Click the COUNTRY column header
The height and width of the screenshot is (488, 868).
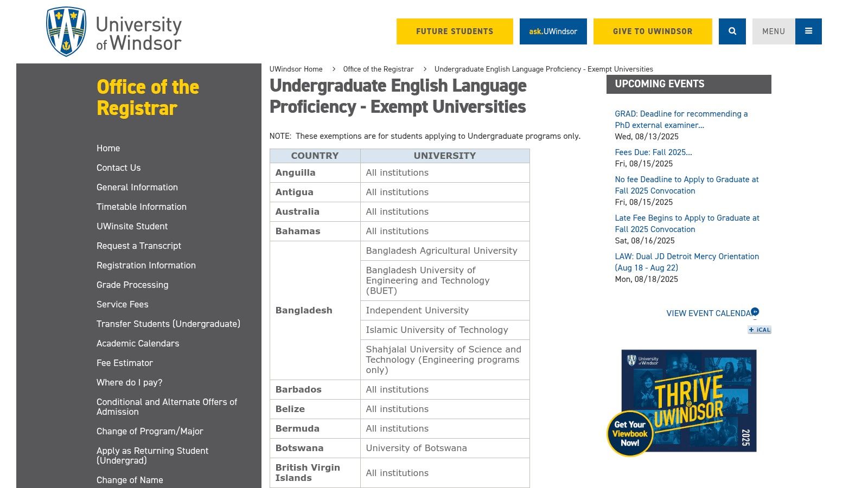pyautogui.click(x=315, y=156)
